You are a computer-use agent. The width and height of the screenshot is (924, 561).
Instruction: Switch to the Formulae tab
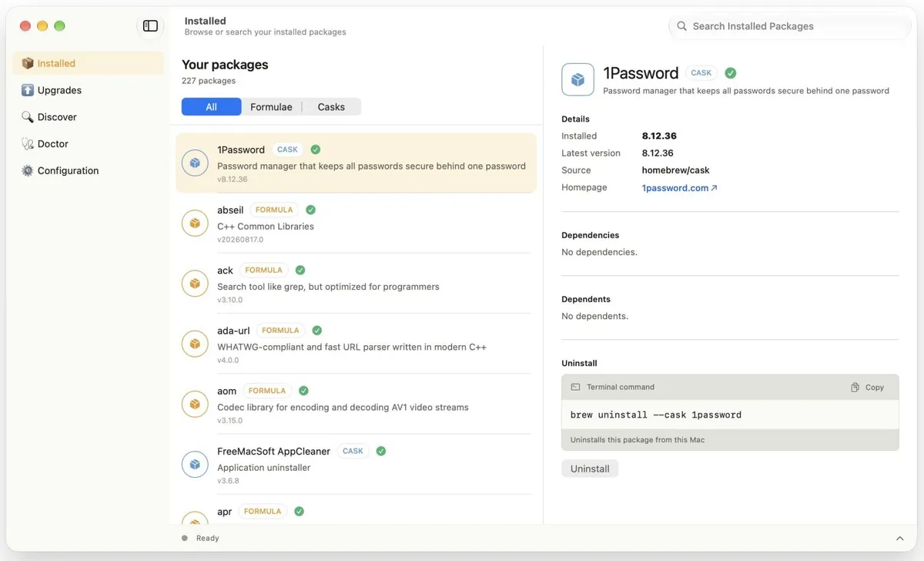pyautogui.click(x=271, y=107)
